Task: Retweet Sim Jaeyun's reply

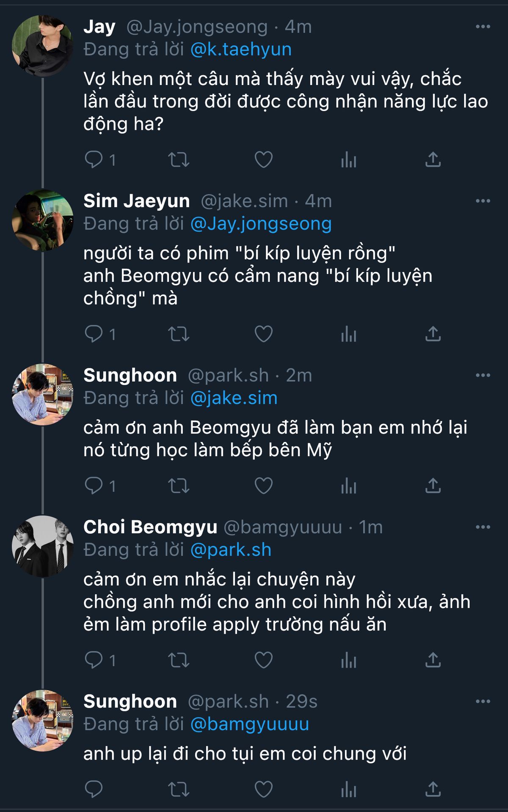Action: point(179,334)
